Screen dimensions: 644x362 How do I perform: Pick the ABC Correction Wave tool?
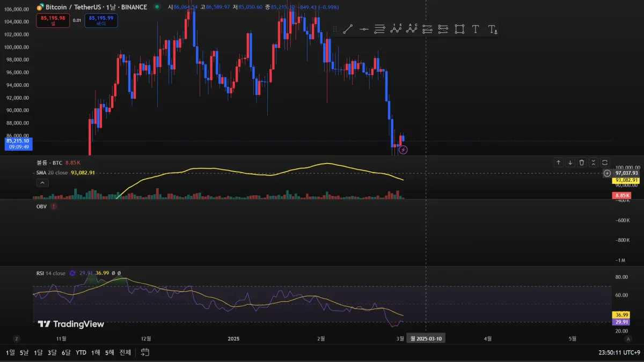pos(412,29)
